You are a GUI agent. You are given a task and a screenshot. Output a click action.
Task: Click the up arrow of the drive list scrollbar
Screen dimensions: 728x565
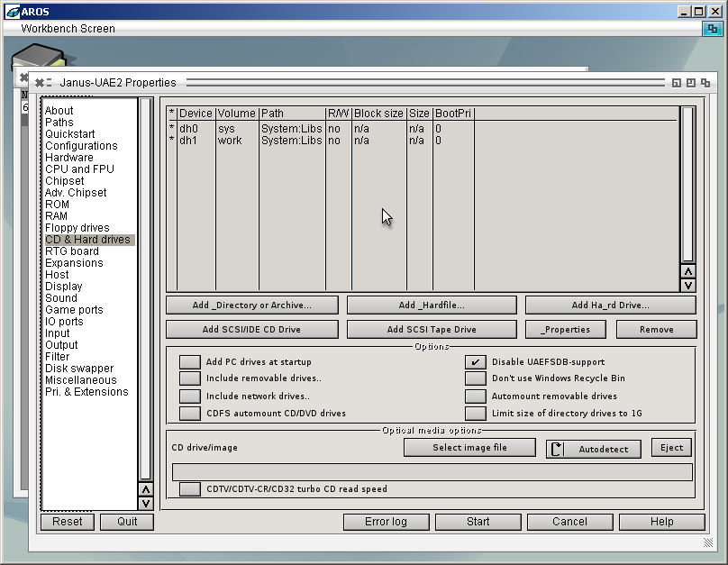(x=688, y=271)
